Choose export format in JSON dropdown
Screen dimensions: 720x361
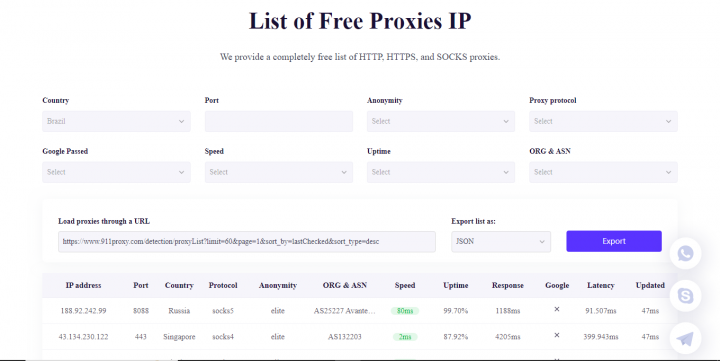pyautogui.click(x=501, y=242)
